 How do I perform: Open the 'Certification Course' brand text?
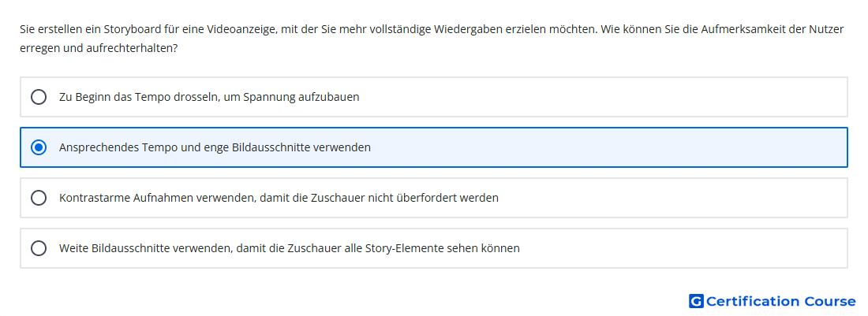coord(780,301)
